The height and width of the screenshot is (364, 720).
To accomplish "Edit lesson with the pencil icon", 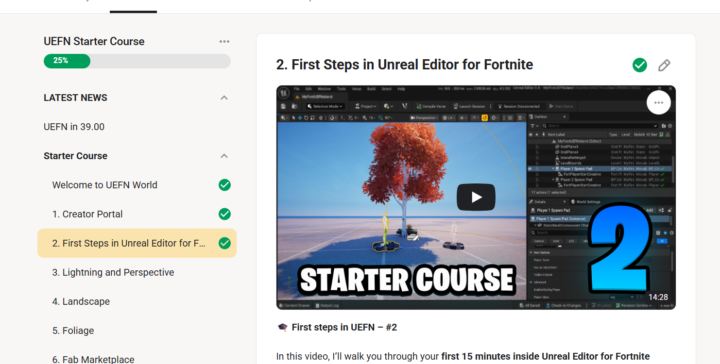I will [664, 65].
